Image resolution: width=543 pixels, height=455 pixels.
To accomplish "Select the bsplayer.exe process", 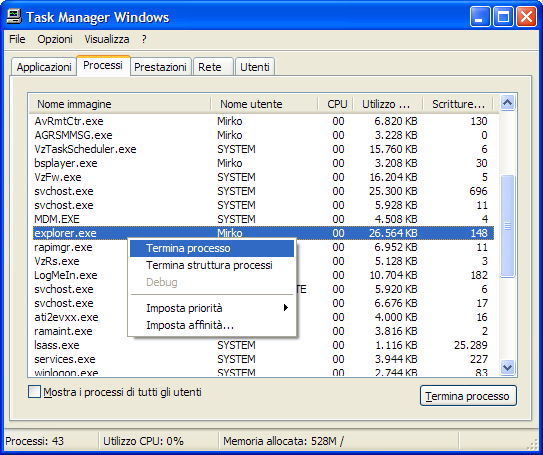I will (263, 163).
